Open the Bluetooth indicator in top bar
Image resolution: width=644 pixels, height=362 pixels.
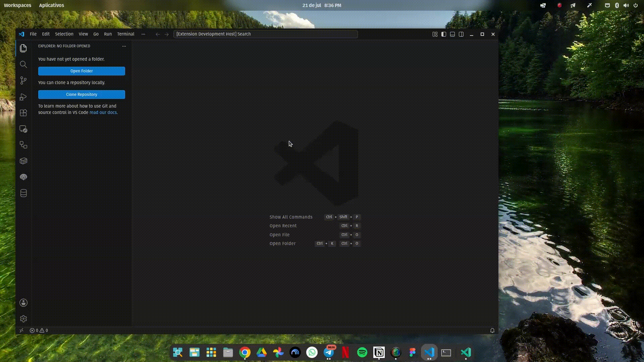[617, 5]
